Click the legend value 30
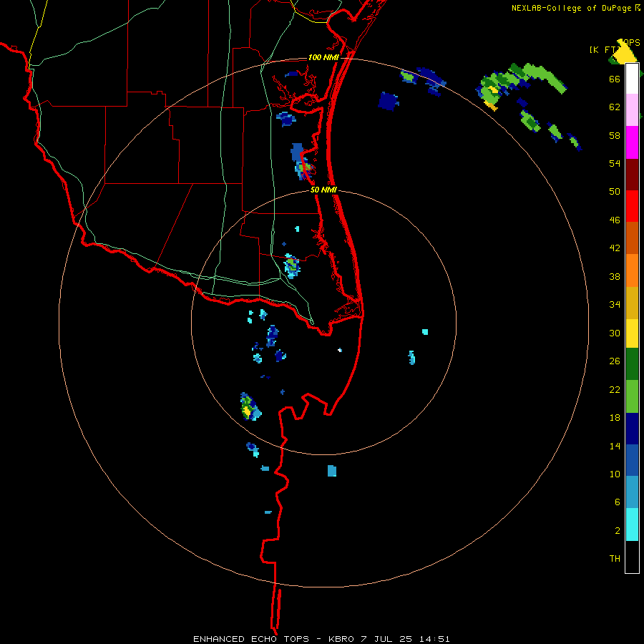The height and width of the screenshot is (644, 644). click(x=615, y=333)
